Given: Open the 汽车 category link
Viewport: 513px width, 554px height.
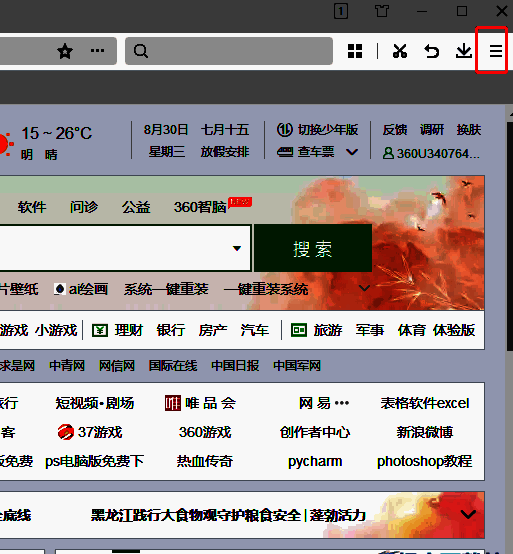Looking at the screenshot, I should pyautogui.click(x=255, y=330).
